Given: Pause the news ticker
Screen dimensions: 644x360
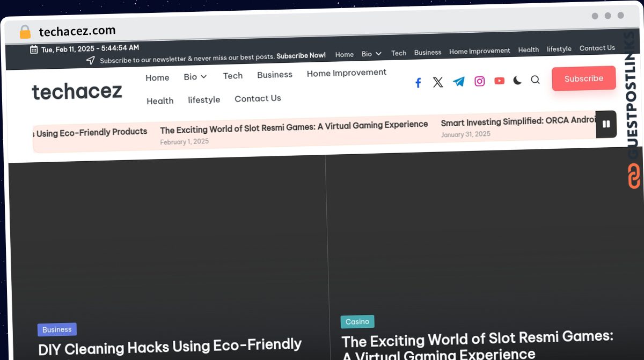Looking at the screenshot, I should click(x=606, y=124).
